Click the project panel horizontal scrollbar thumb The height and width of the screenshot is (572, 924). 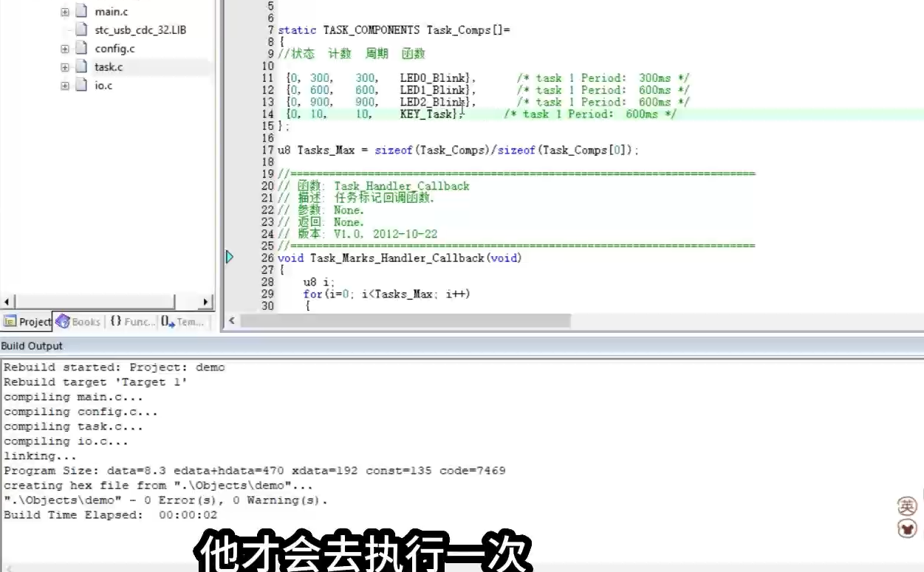95,302
